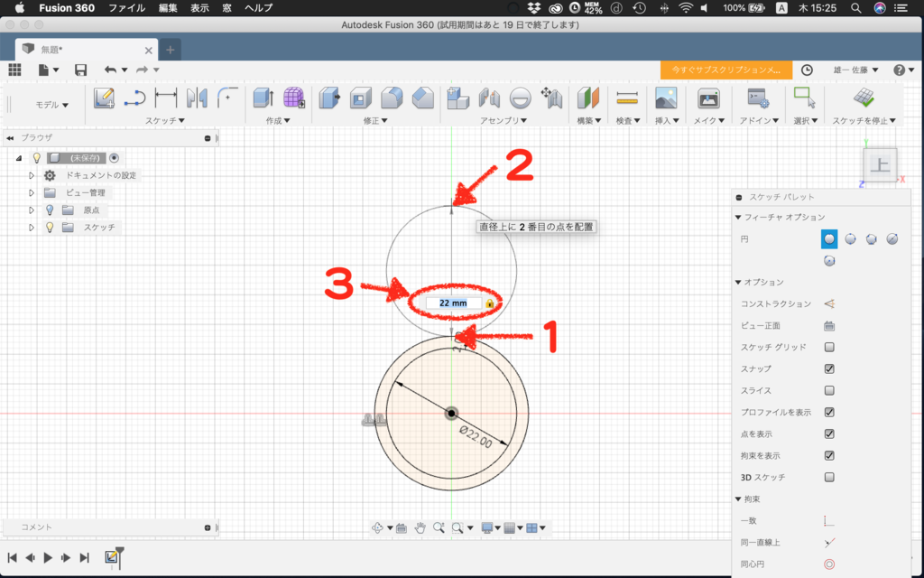Open the アセンブリ toolbar dropdown
Image resolution: width=924 pixels, height=578 pixels.
(x=504, y=120)
